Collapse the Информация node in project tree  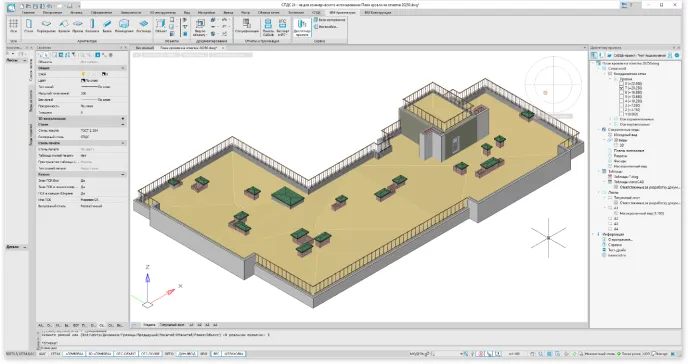click(594, 234)
